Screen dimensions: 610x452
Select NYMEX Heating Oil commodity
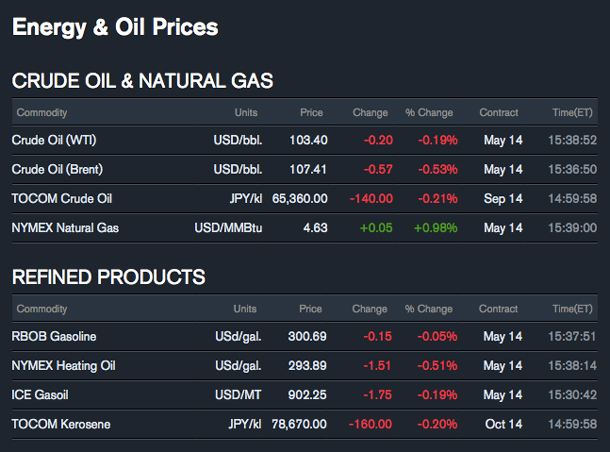[x=63, y=366]
